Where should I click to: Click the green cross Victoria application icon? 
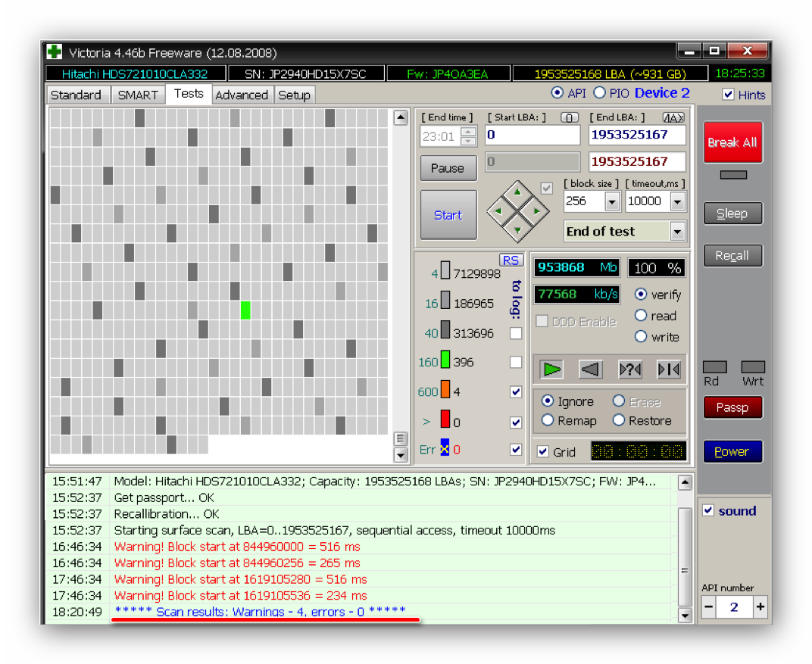(55, 52)
